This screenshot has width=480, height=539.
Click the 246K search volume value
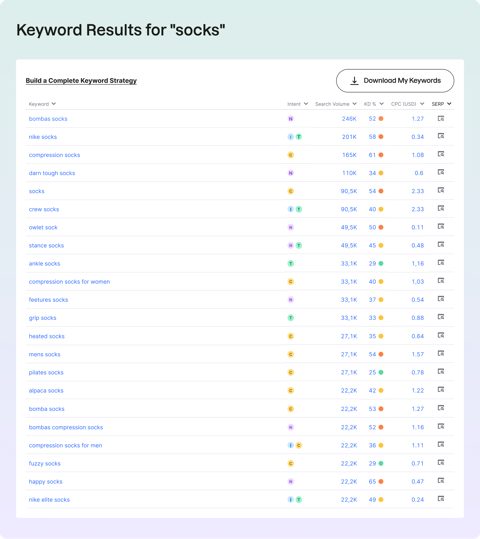point(349,119)
